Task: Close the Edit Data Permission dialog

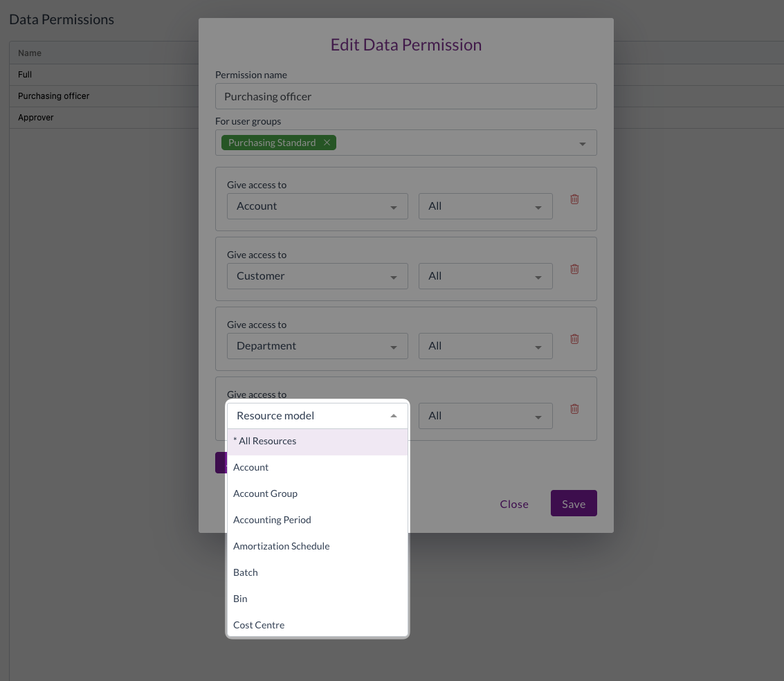Action: (513, 505)
